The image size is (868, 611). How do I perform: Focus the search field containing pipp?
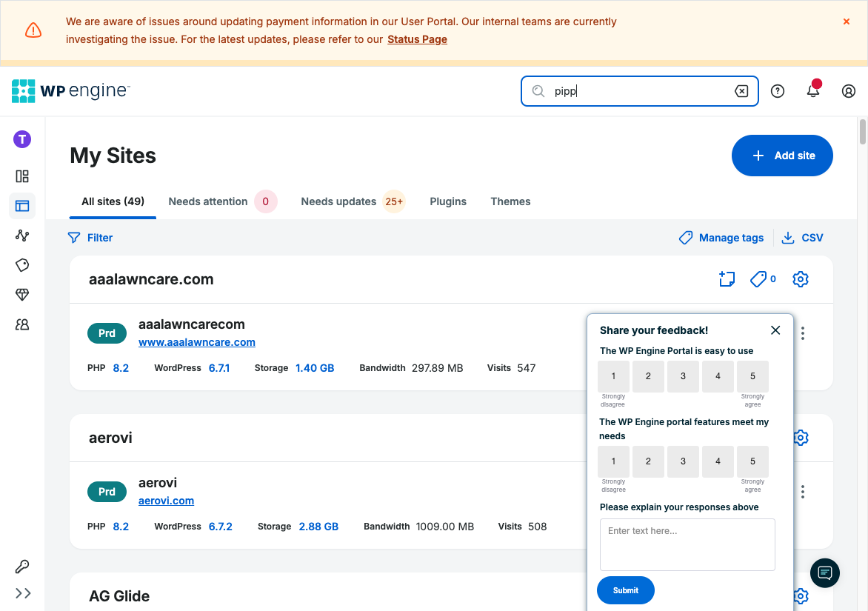tap(639, 91)
